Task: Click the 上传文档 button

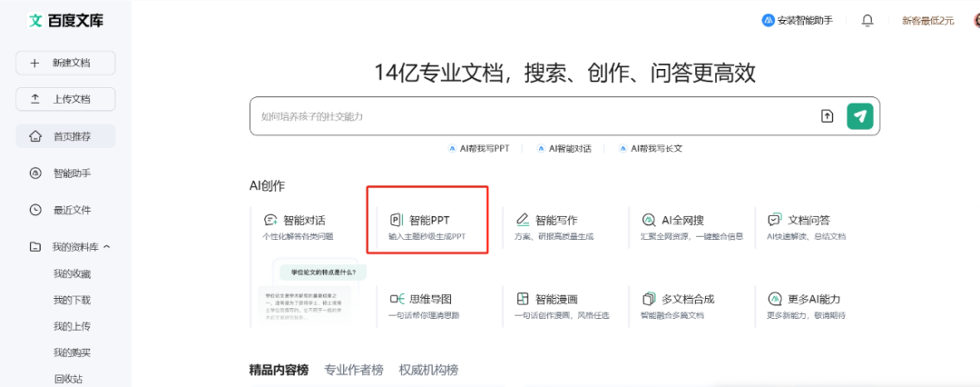Action: pos(65,99)
